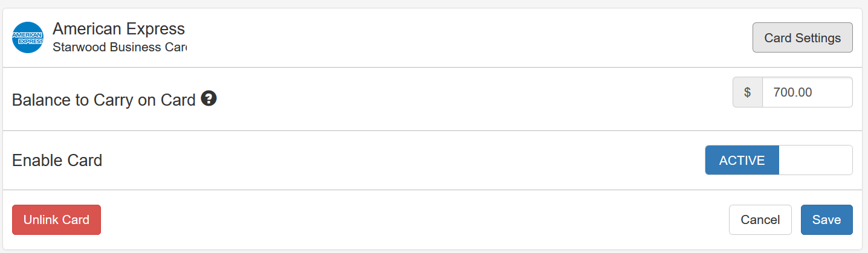Click the American Express logo icon
This screenshot has width=868, height=253.
point(28,37)
